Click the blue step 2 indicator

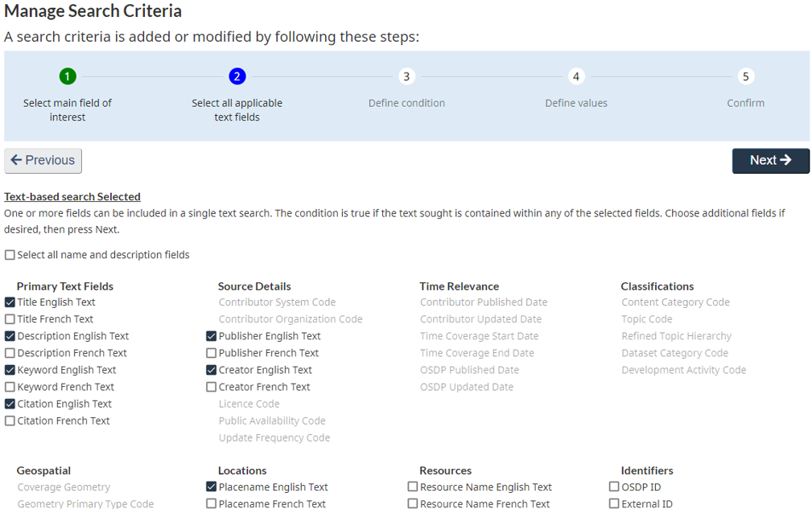237,76
